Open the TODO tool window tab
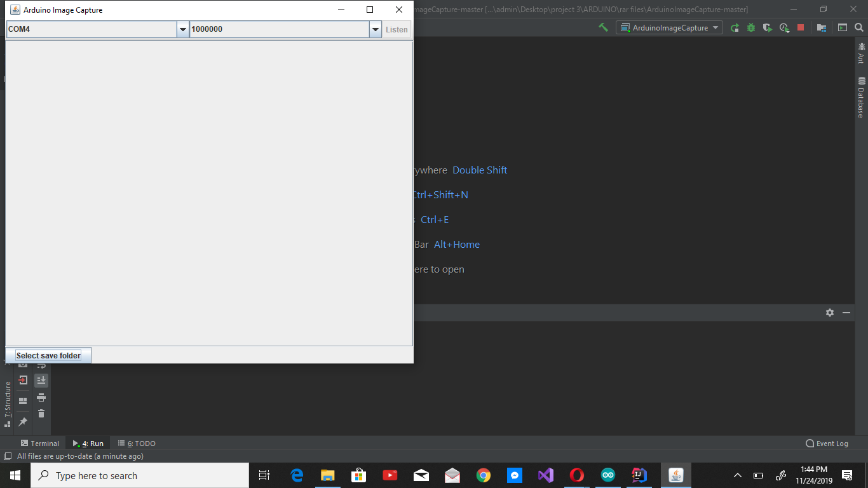The image size is (868, 488). (x=136, y=443)
